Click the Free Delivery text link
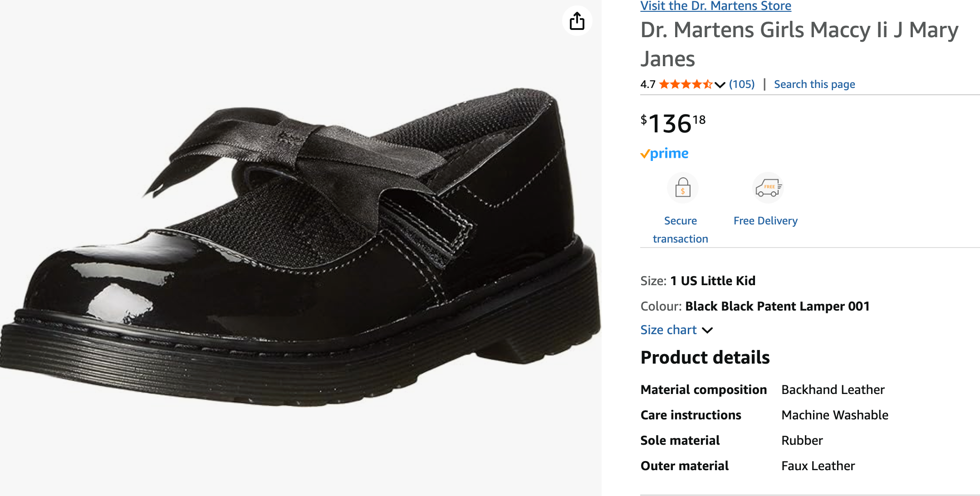This screenshot has height=496, width=980. tap(765, 221)
